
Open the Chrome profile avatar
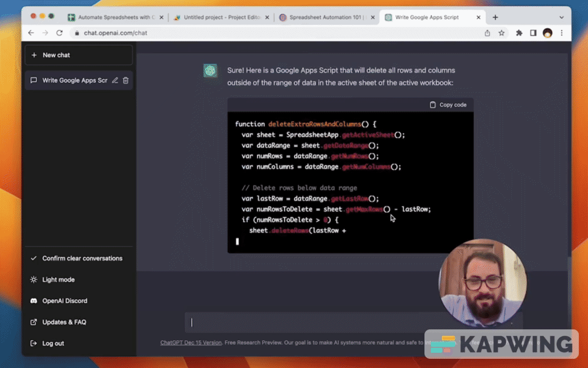pyautogui.click(x=547, y=33)
